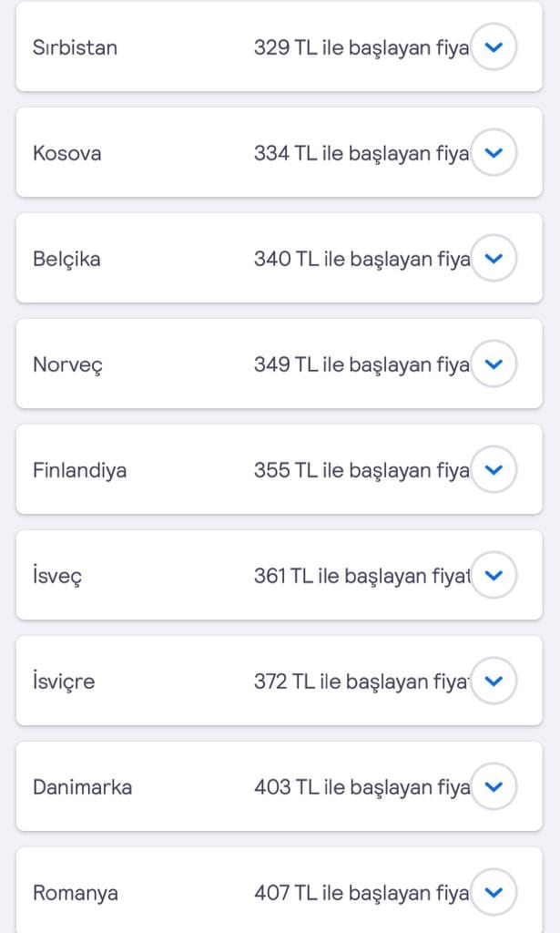Click the 361 TL price for İsveç

pyautogui.click(x=361, y=576)
